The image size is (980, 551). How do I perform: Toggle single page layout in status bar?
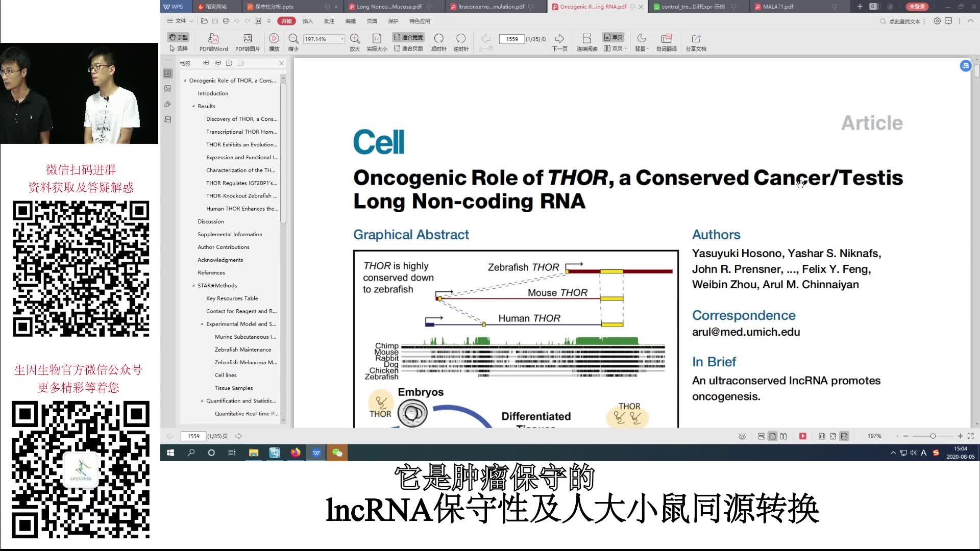pos(772,436)
